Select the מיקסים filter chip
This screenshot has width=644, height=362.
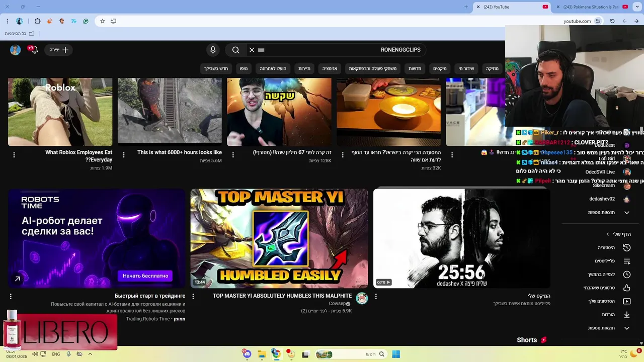(x=440, y=68)
